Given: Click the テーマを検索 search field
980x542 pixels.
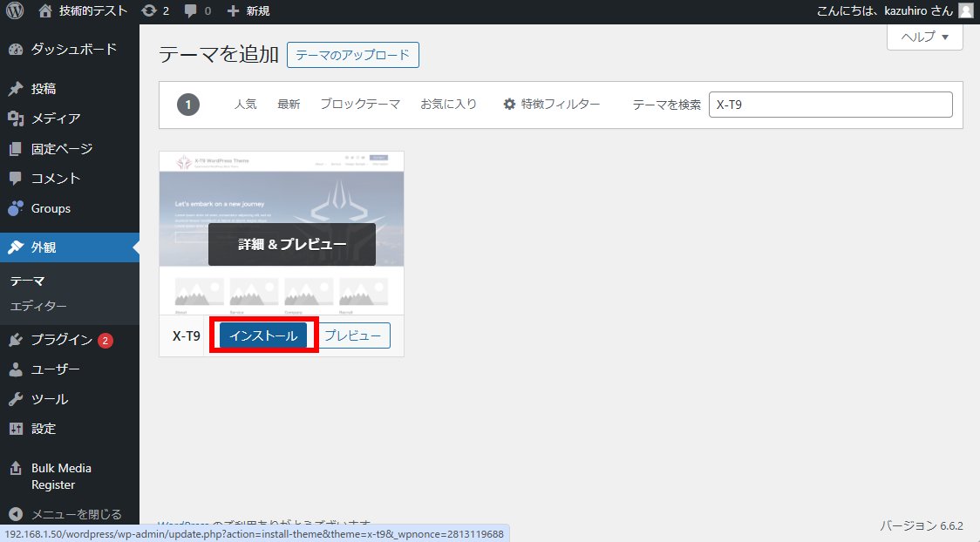Looking at the screenshot, I should (830, 105).
